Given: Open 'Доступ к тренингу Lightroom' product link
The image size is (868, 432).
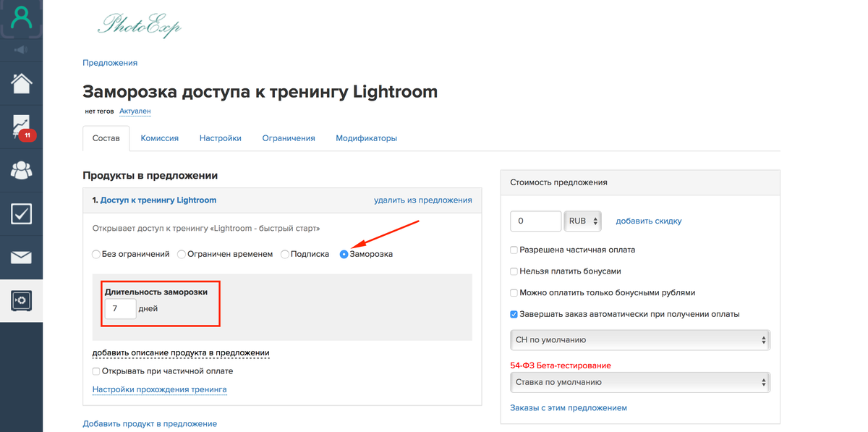Looking at the screenshot, I should tap(158, 200).
